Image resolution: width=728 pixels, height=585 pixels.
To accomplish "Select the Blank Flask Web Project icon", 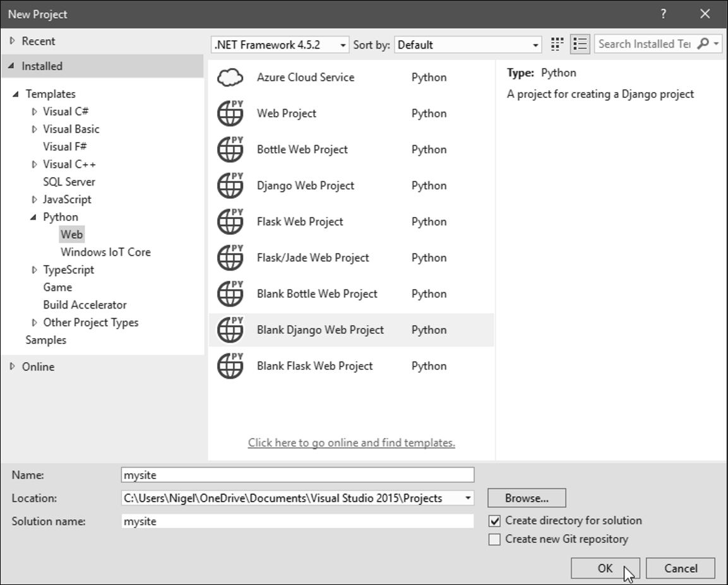I will click(x=230, y=366).
